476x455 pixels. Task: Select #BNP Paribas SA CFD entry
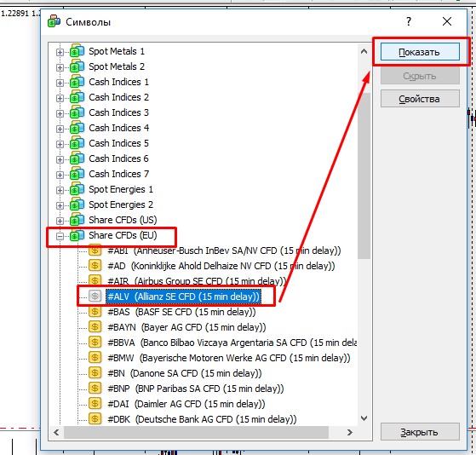[x=196, y=389]
